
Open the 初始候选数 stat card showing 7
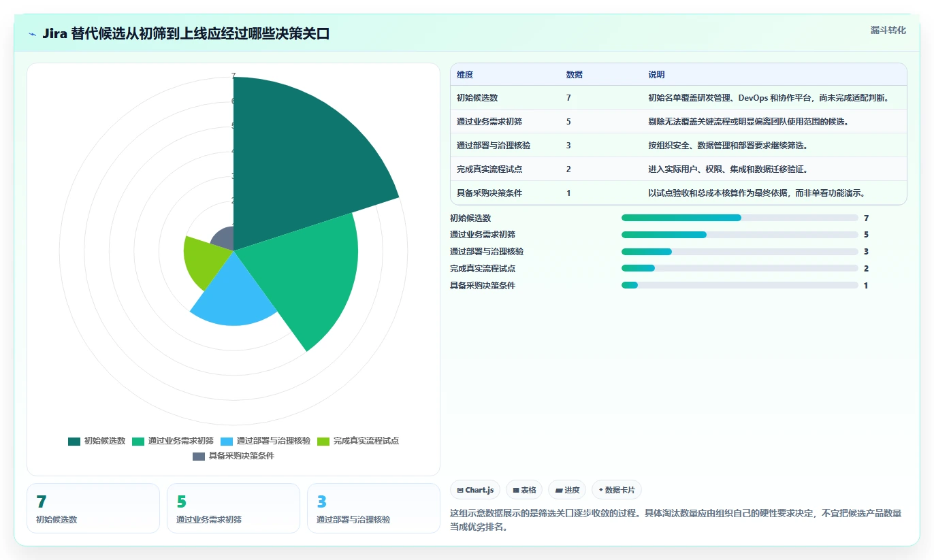pos(93,508)
